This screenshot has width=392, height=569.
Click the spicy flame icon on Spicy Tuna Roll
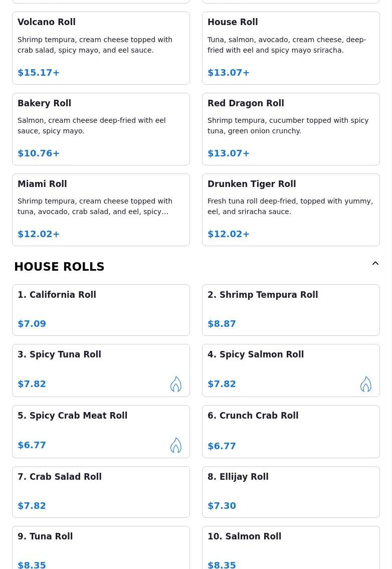tap(176, 384)
